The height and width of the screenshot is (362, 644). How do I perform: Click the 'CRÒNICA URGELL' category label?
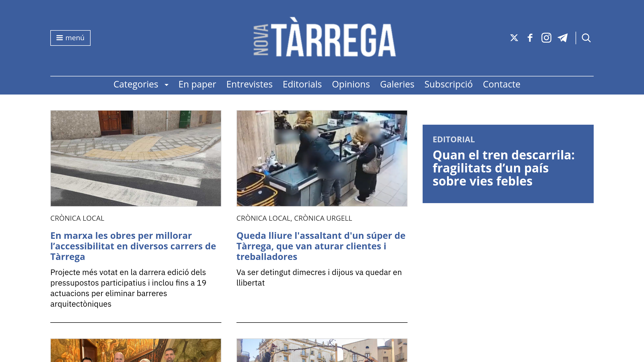tap(323, 218)
